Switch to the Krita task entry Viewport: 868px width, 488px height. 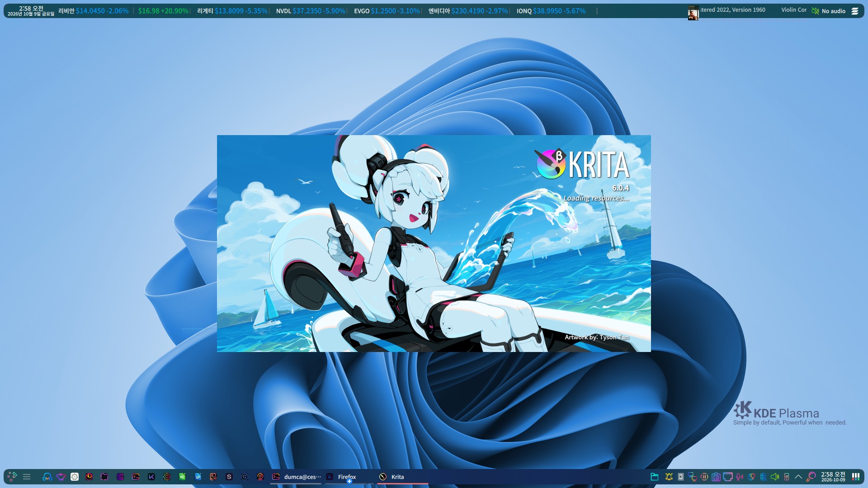403,477
